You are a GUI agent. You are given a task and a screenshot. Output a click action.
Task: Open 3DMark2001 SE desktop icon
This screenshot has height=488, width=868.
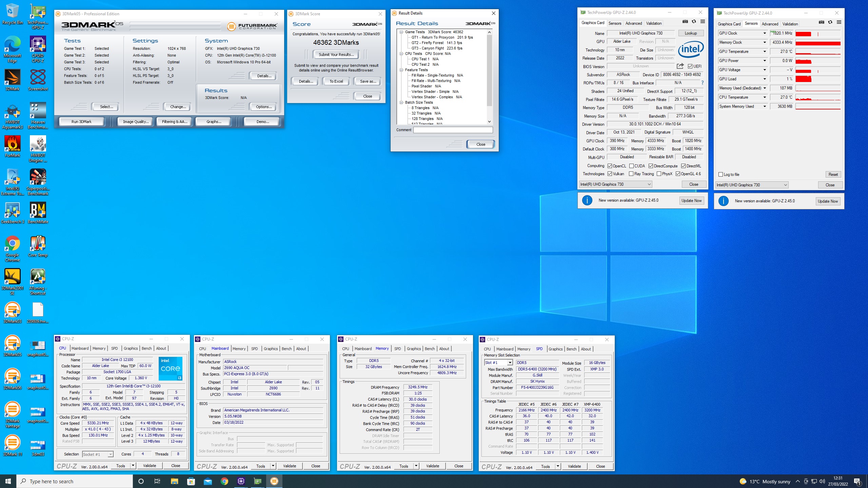click(x=12, y=282)
